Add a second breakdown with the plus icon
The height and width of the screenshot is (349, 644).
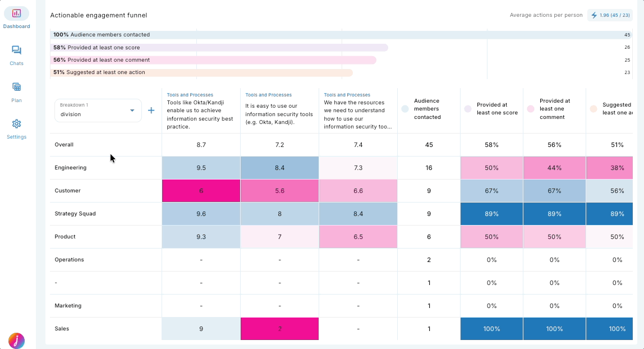click(151, 110)
